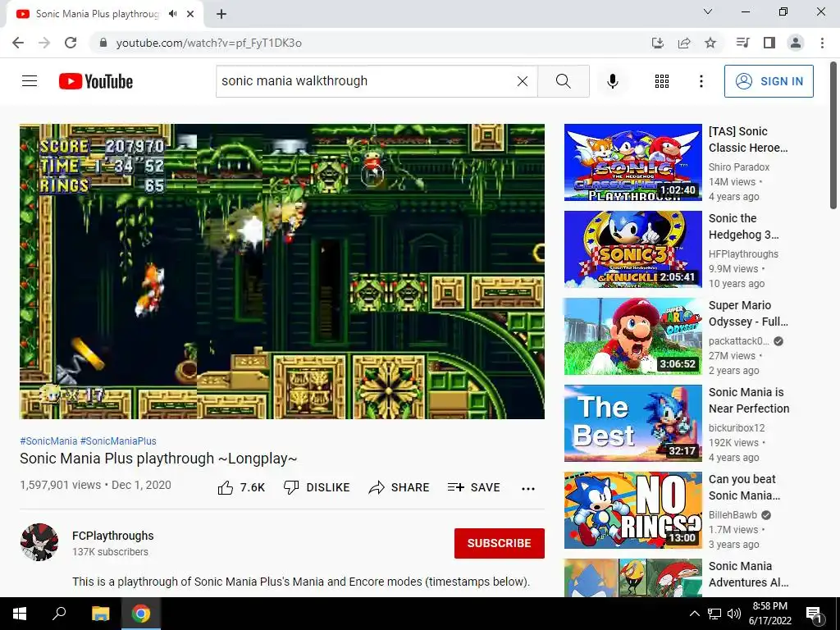Open the #SonicManiaPlus hashtag link
The width and height of the screenshot is (840, 630).
pos(118,441)
